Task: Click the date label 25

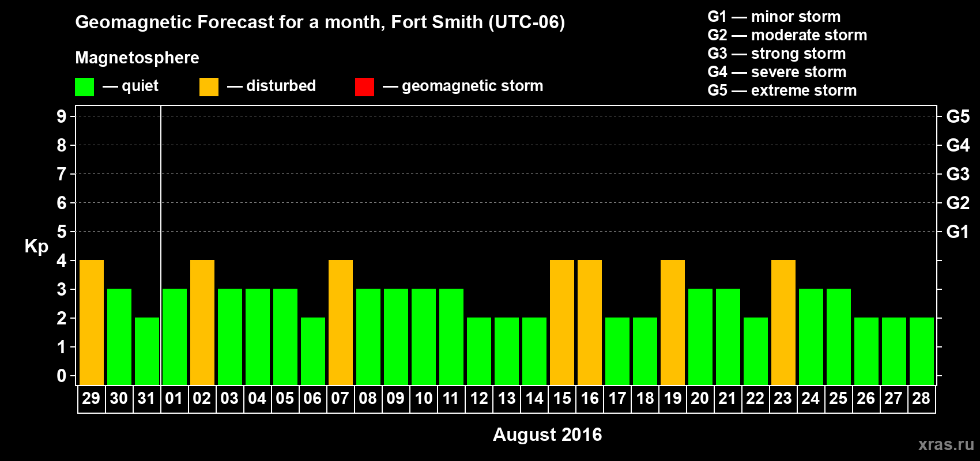Action: tap(838, 398)
